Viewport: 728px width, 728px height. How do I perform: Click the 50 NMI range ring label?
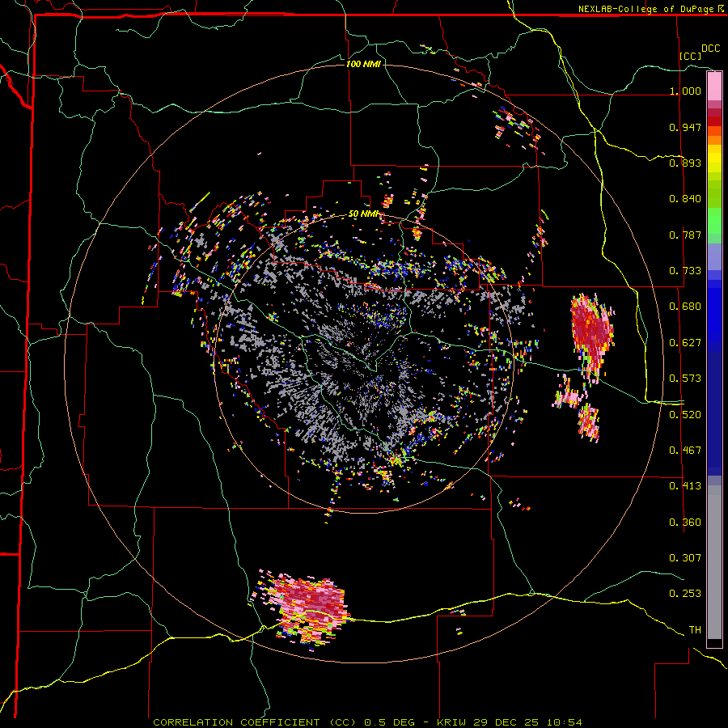[x=364, y=214]
